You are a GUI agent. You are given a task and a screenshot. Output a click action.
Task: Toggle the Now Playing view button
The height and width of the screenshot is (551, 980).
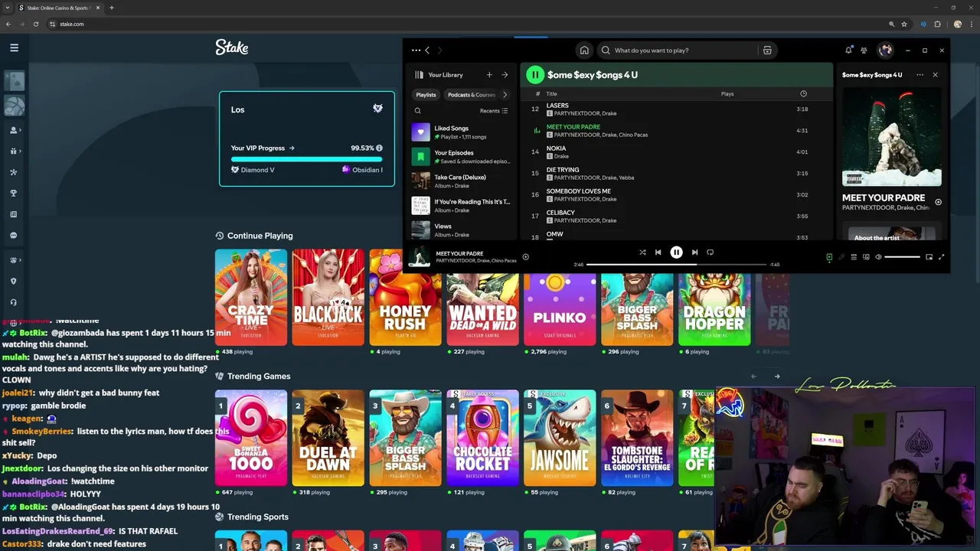(829, 257)
